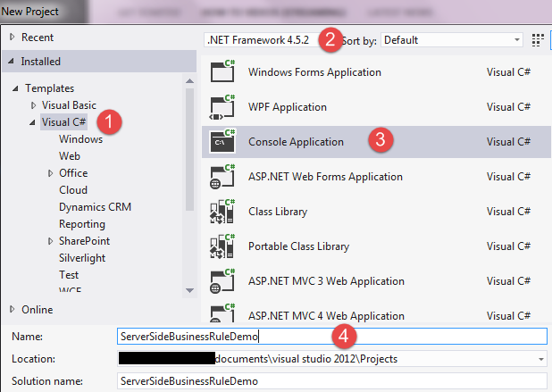Click the ASP.NET MVC 3 Web Application icon

click(222, 280)
